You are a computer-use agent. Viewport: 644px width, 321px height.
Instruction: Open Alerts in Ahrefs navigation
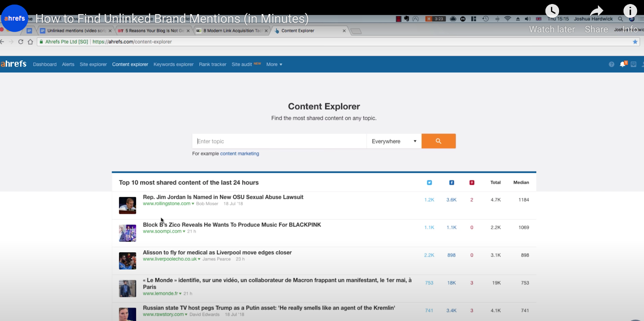[x=68, y=64]
